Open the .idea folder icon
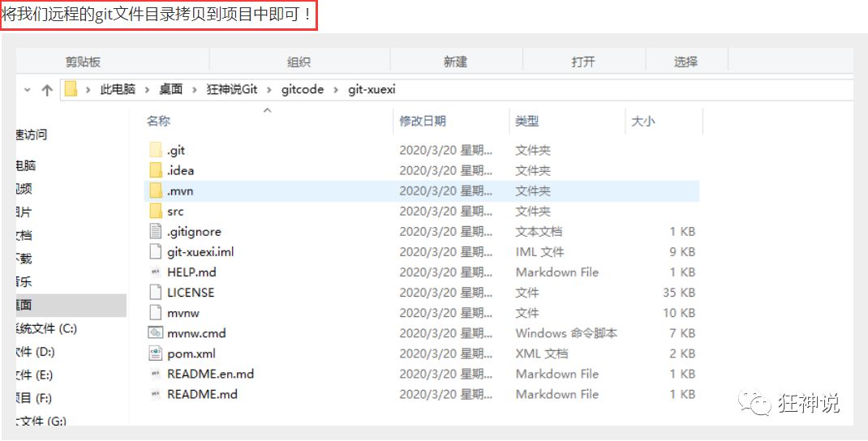This screenshot has height=441, width=868. 156,170
